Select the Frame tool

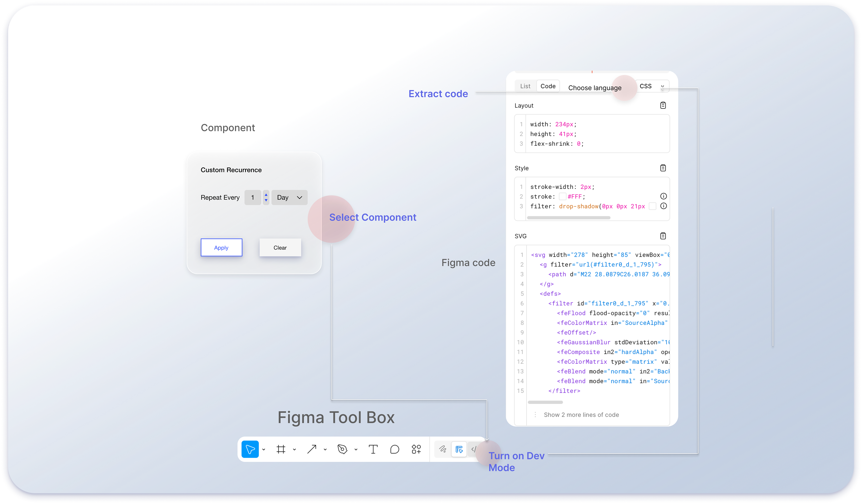tap(281, 449)
